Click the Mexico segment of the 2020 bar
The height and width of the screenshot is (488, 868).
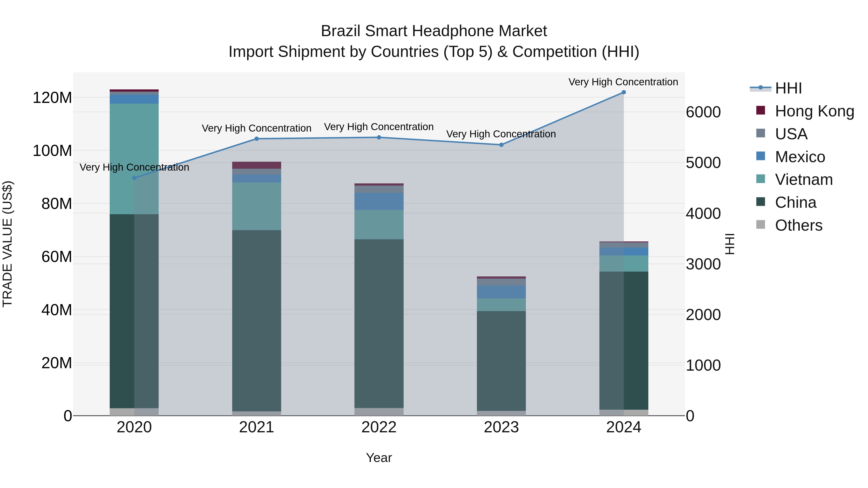click(134, 99)
